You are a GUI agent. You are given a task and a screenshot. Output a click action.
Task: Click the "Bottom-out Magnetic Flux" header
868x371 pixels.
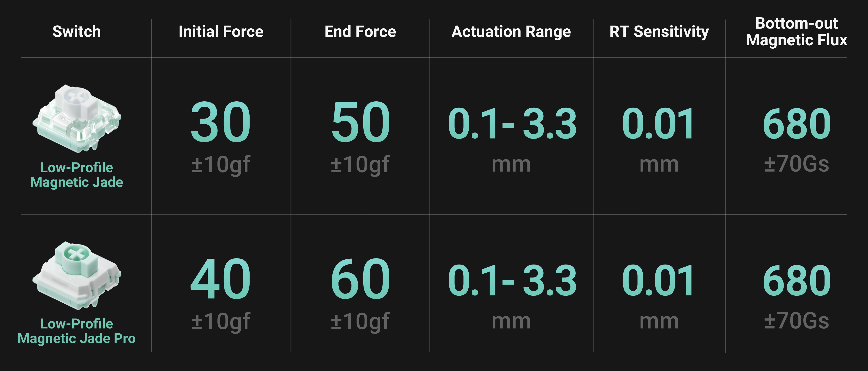click(x=796, y=32)
